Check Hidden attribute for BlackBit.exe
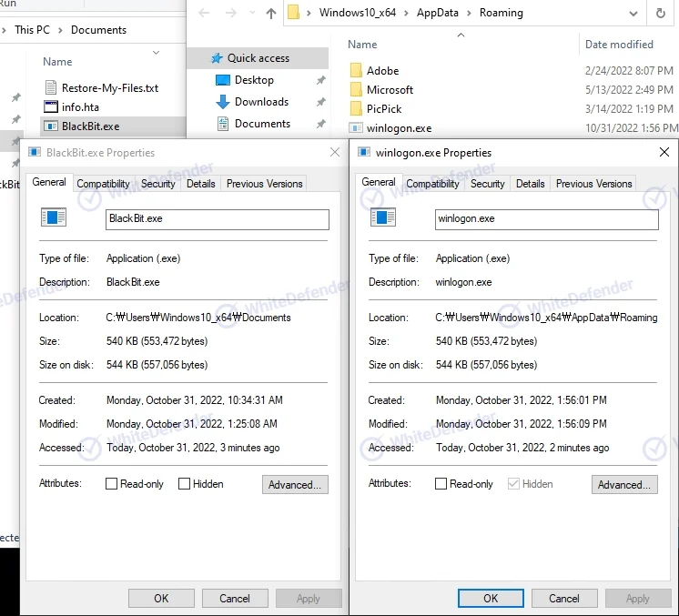The height and width of the screenshot is (616, 679). click(185, 484)
